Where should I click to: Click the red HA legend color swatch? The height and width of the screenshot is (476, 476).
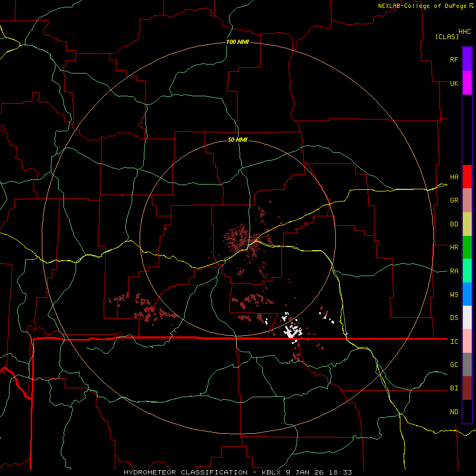tap(467, 177)
